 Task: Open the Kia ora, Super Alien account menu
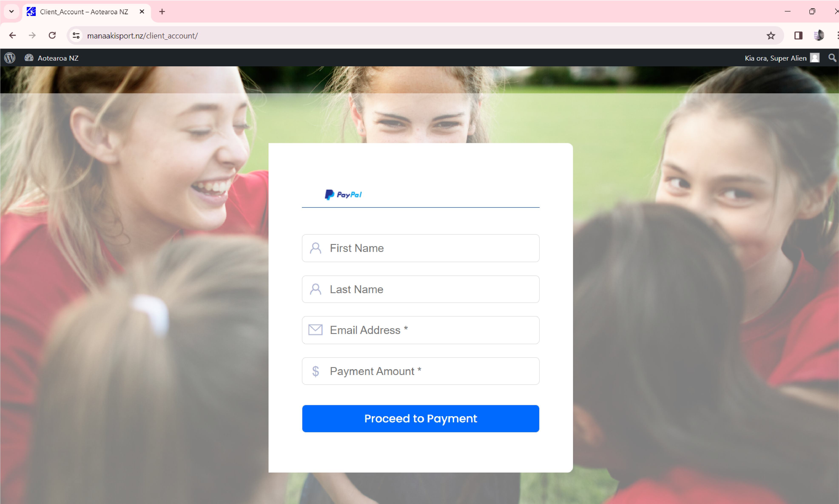[x=782, y=58]
